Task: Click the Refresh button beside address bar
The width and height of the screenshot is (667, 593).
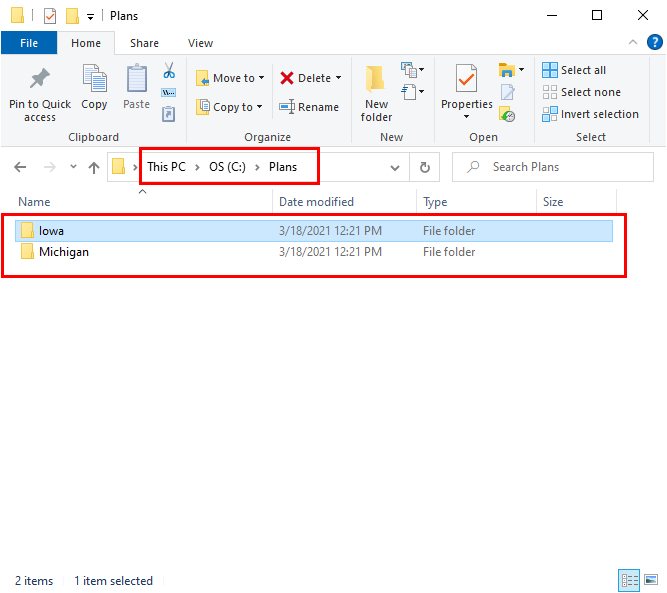Action: [x=425, y=167]
